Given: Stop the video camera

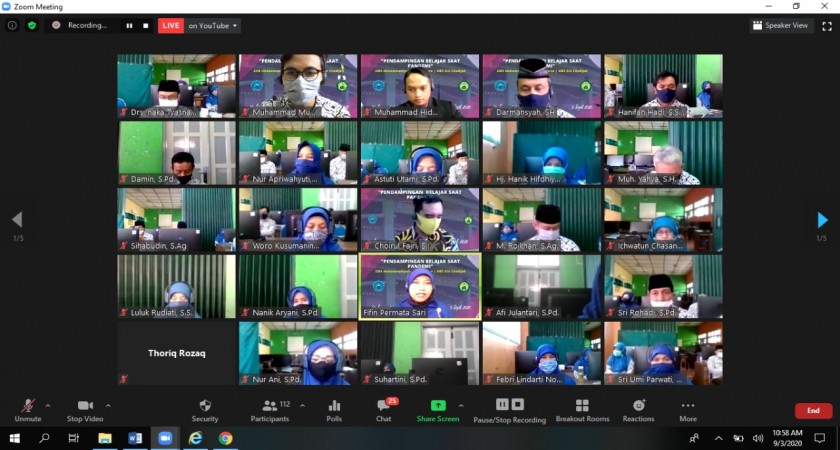Looking at the screenshot, I should pyautogui.click(x=87, y=409).
